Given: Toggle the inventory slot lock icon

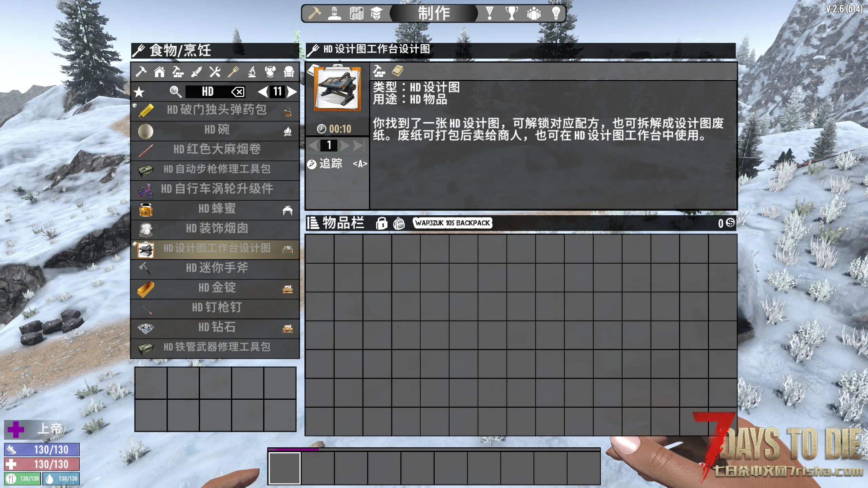Looking at the screenshot, I should [381, 223].
